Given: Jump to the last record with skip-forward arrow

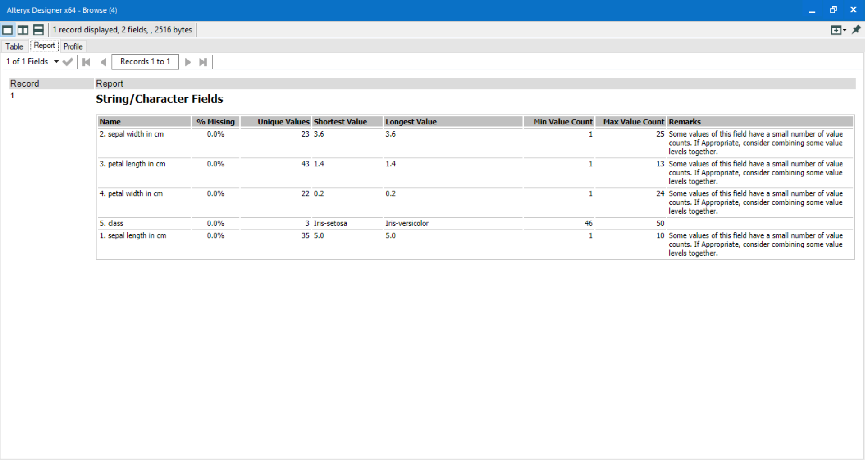Looking at the screenshot, I should [202, 62].
